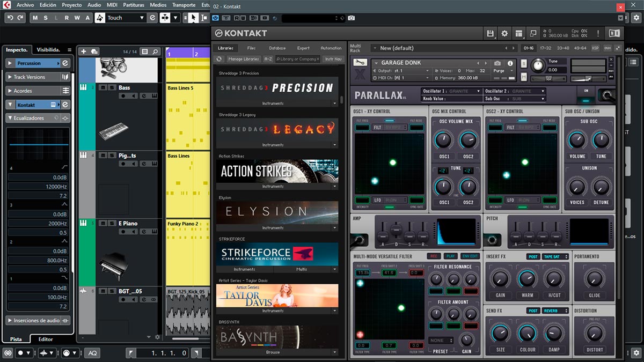Click Multis button under Strikeforce
Screen dimensions: 644x362
[x=302, y=269]
